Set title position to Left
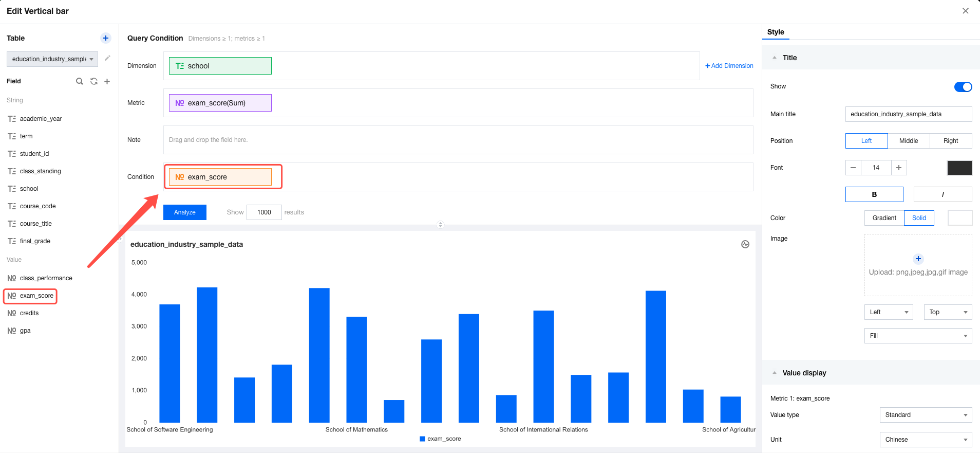Screen dimensions: 980x453 pos(866,141)
